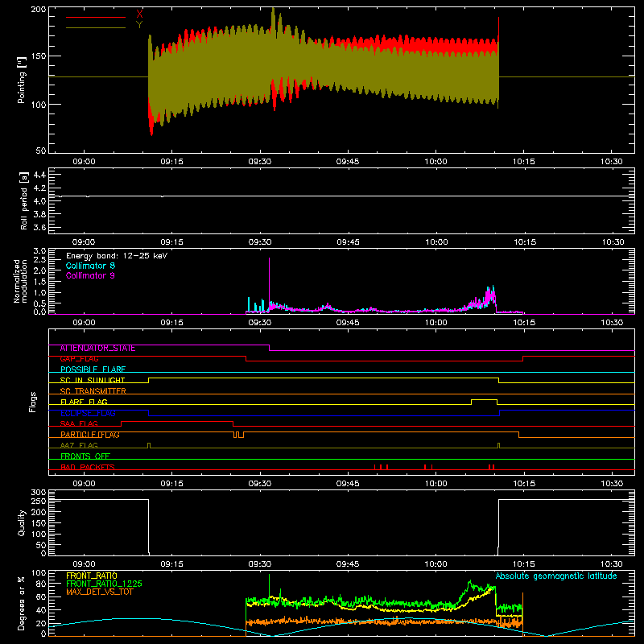Image resolution: width=644 pixels, height=644 pixels.
Task: Click the olive Y legend line sample
Action: (x=95, y=27)
